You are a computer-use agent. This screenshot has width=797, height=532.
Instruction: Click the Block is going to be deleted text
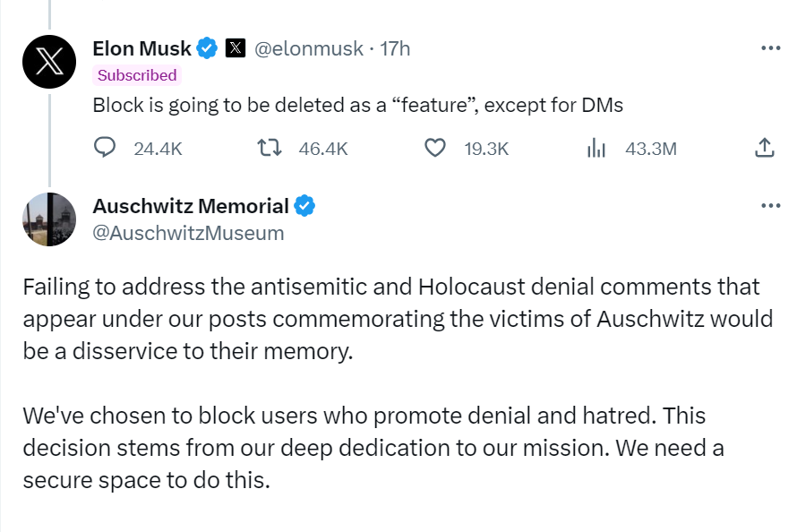point(357,105)
